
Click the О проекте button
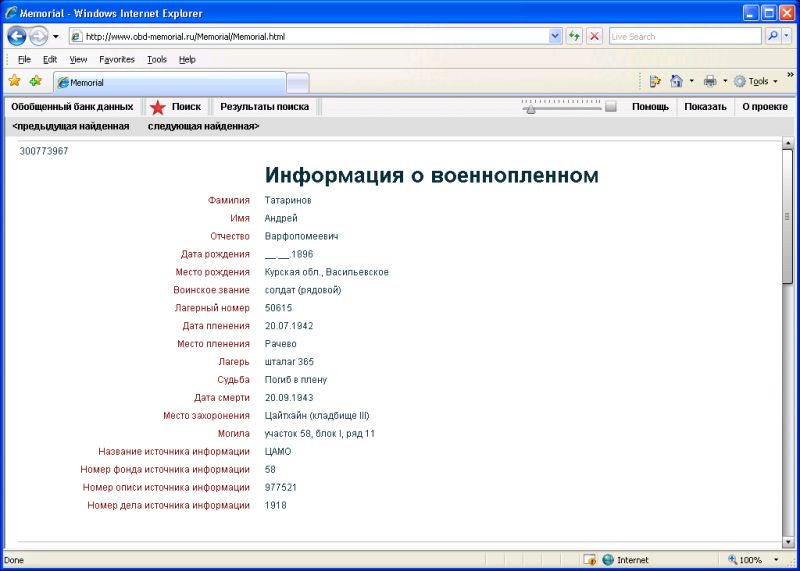click(764, 107)
